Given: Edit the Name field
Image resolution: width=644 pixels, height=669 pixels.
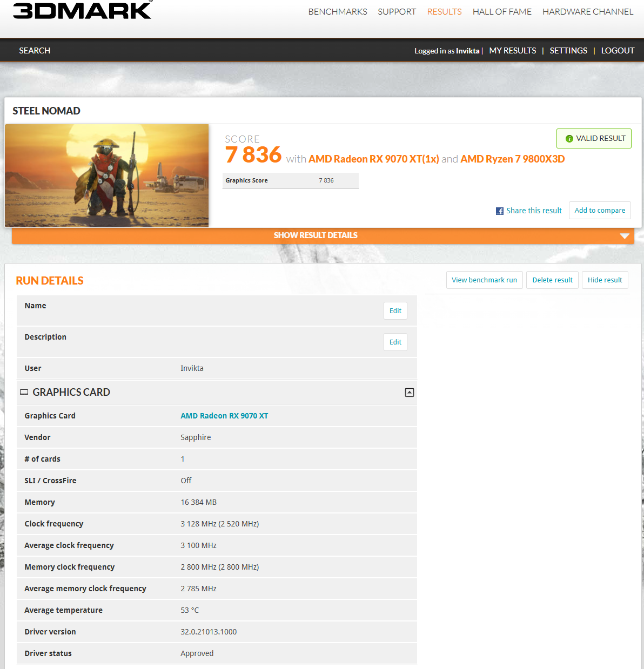Looking at the screenshot, I should pos(395,310).
